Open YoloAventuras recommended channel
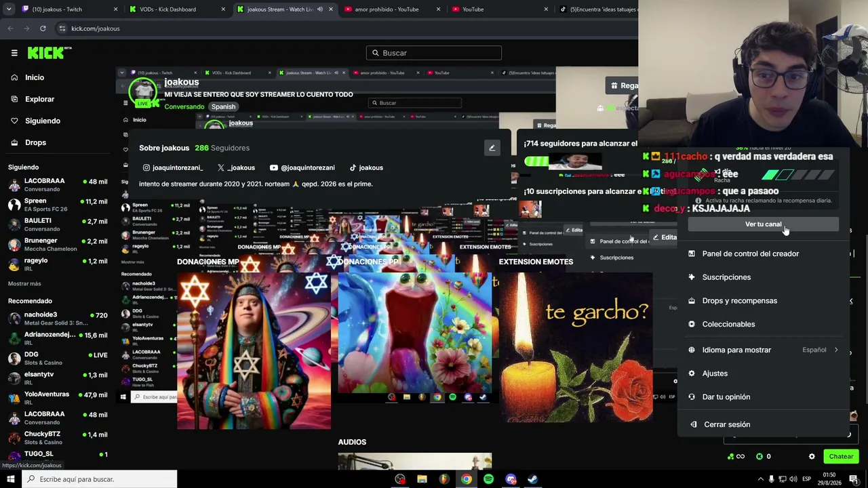The width and height of the screenshot is (868, 488). coord(58,397)
